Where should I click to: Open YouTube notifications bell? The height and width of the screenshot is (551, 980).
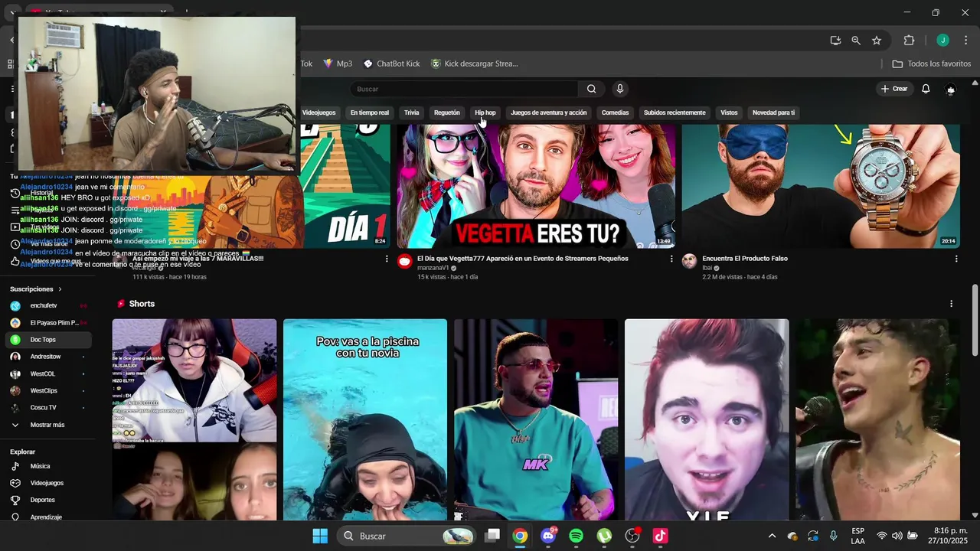(x=926, y=89)
